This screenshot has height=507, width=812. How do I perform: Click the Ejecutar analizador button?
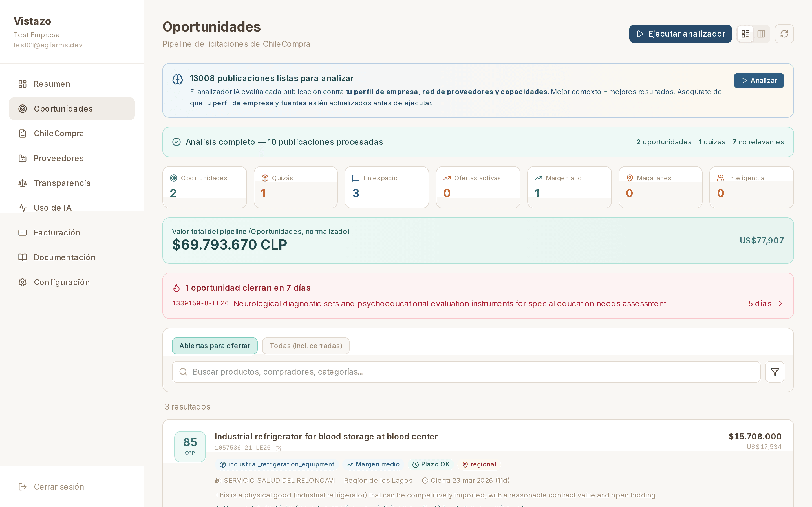point(680,34)
